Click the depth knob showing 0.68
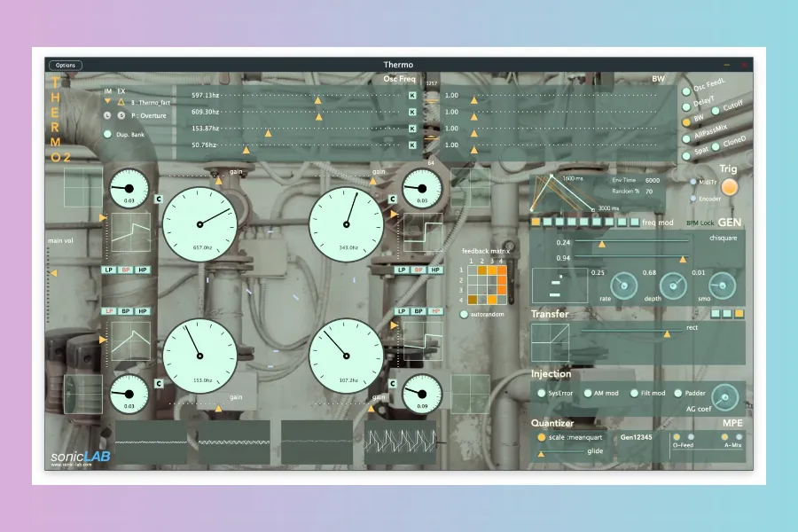 676,286
